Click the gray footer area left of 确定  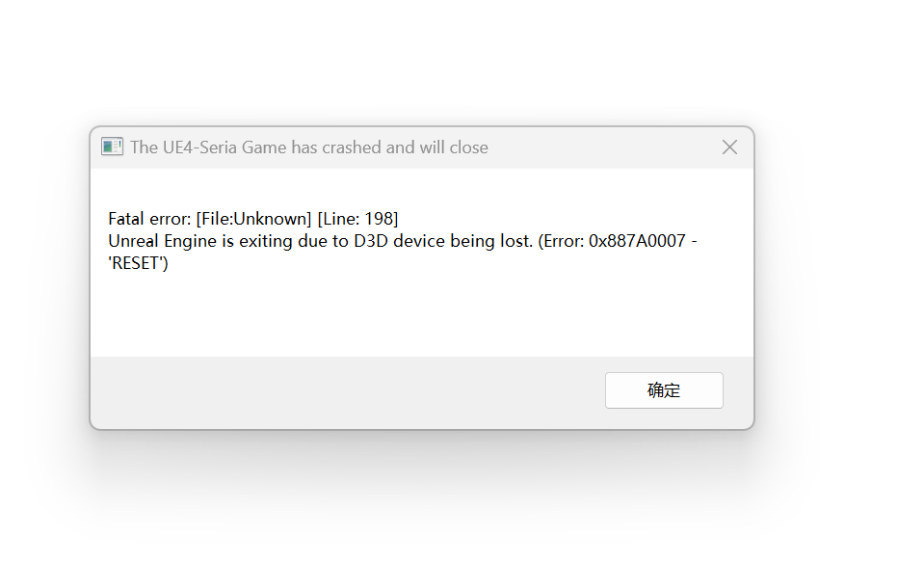[x=348, y=392]
